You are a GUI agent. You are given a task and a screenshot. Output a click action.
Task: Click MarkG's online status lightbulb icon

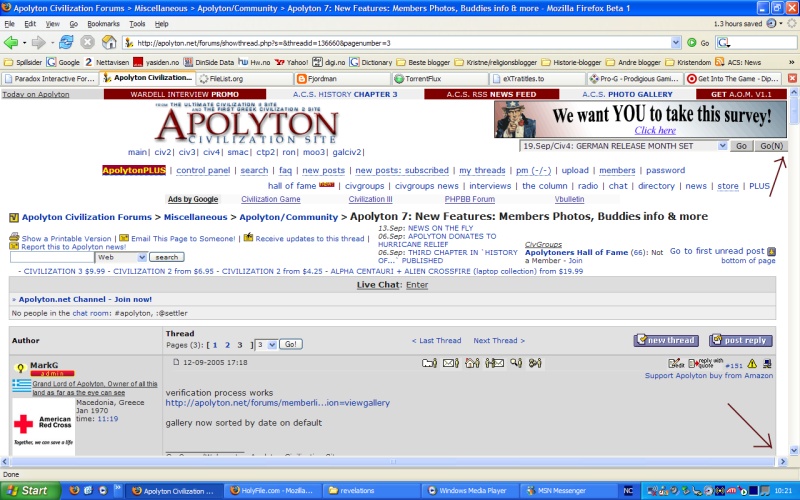pos(20,368)
